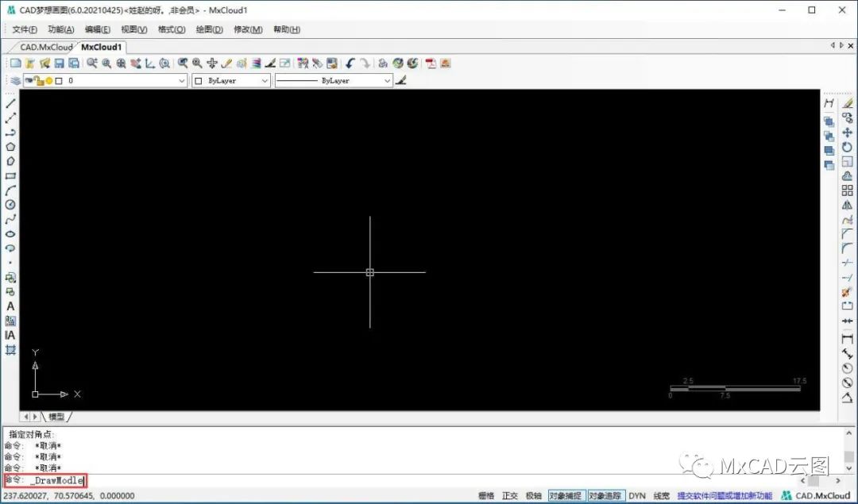
Task: Select the 模型 model tab
Action: point(56,417)
